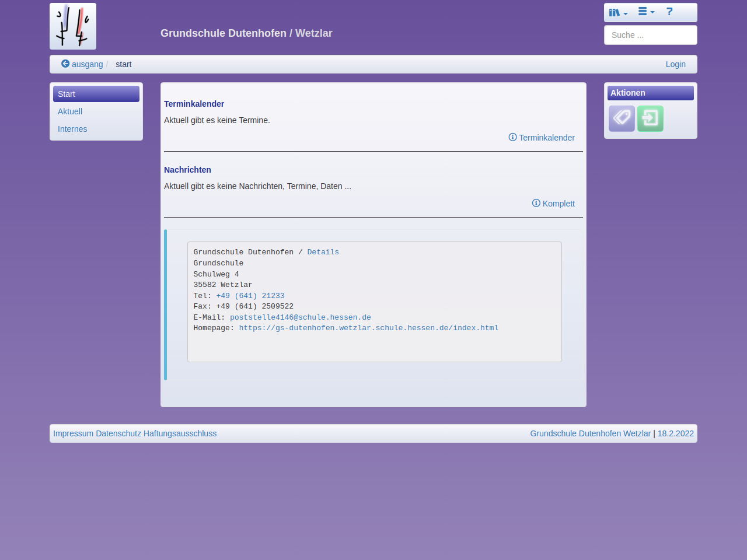Select Start in the sidebar
747x560 pixels.
(96, 94)
